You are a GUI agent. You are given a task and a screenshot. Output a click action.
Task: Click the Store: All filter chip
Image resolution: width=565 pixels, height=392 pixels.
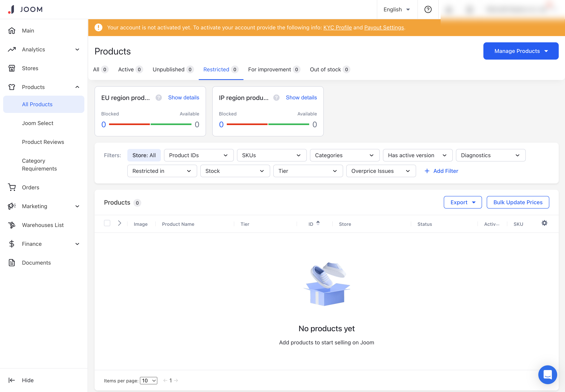point(144,155)
